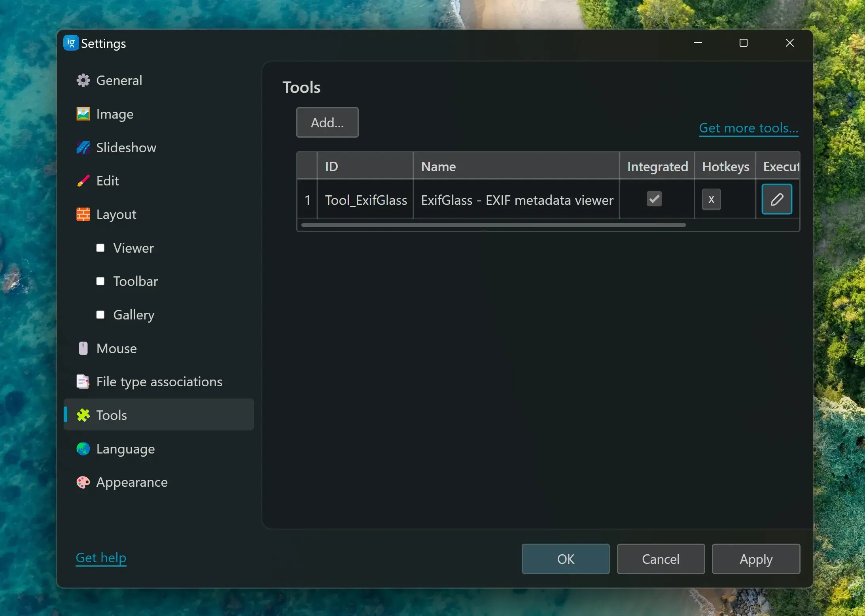Open General settings via gear icon
This screenshot has width=865, height=616.
pyautogui.click(x=83, y=81)
